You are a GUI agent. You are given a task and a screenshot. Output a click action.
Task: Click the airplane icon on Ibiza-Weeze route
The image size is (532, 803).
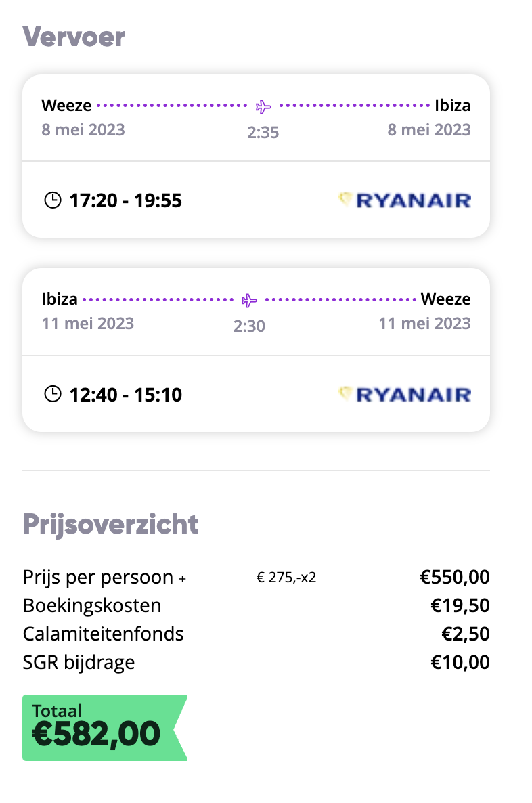tap(249, 300)
